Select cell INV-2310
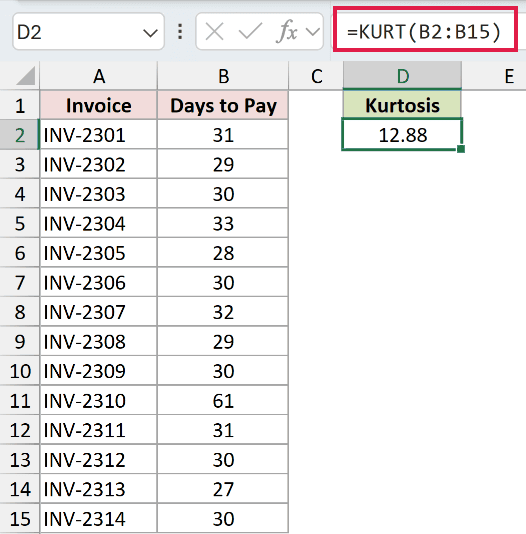Viewport: 526px width, 534px height. pos(99,400)
